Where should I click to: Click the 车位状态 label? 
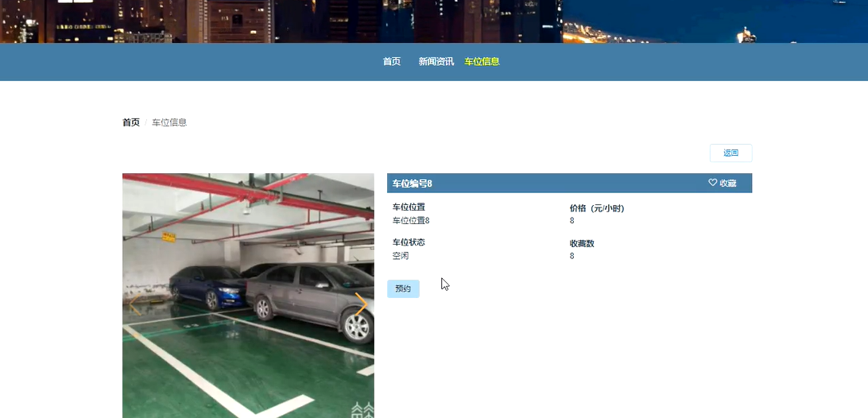tap(409, 242)
